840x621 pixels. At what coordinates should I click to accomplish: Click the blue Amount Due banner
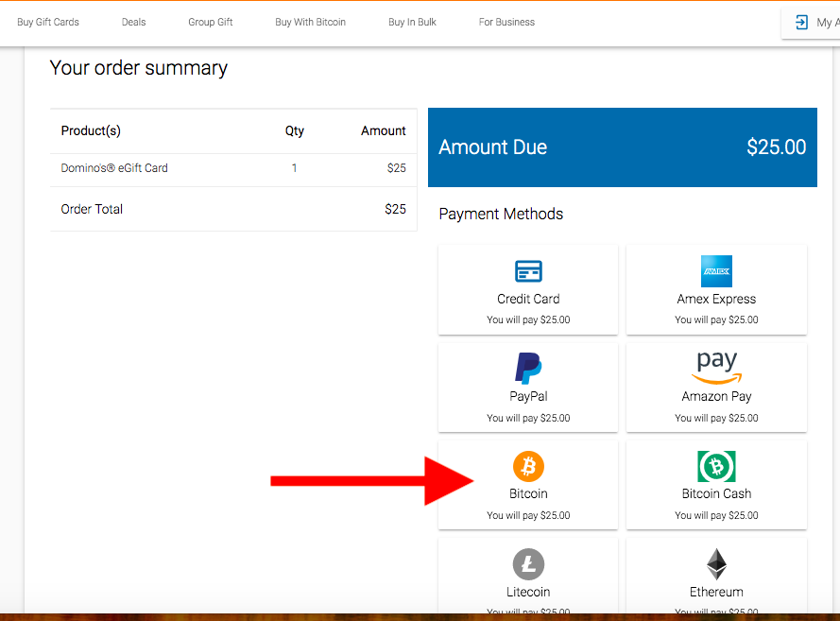pos(622,147)
